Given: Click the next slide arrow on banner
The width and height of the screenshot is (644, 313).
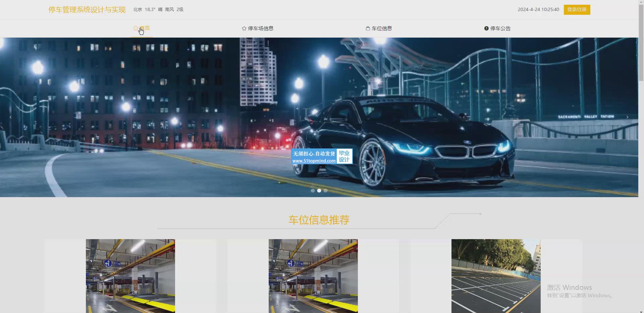Looking at the screenshot, I should tap(627, 117).
